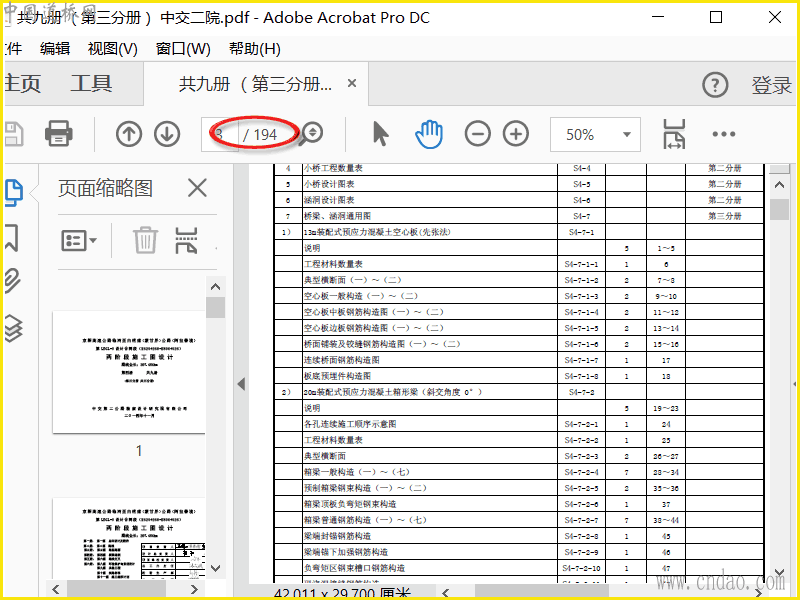Viewport: 800px width, 600px height.
Task: Click the total page count / 194 text
Action: [x=260, y=135]
